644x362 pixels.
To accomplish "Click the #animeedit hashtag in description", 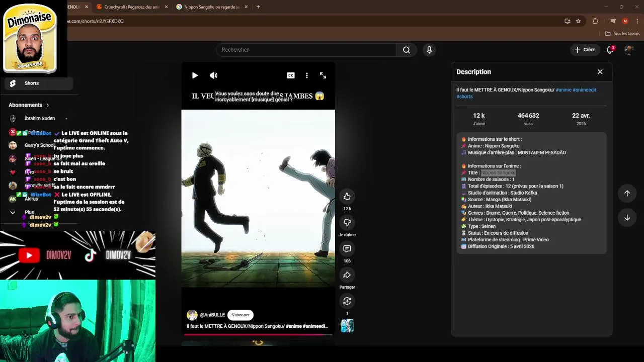I will point(584,90).
